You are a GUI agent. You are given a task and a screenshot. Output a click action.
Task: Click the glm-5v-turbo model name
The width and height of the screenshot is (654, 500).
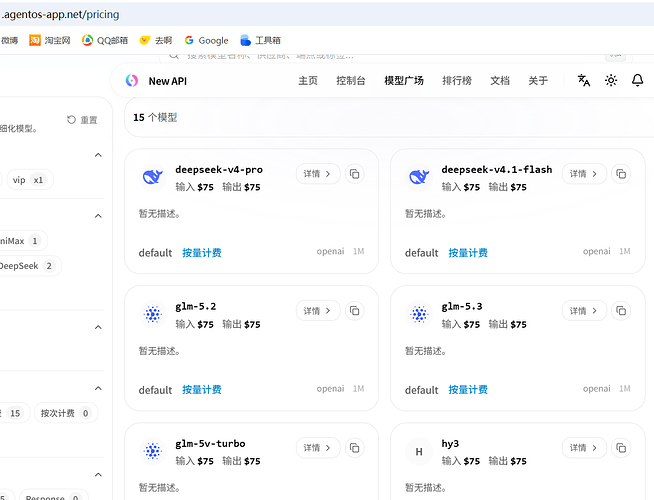pyautogui.click(x=210, y=444)
